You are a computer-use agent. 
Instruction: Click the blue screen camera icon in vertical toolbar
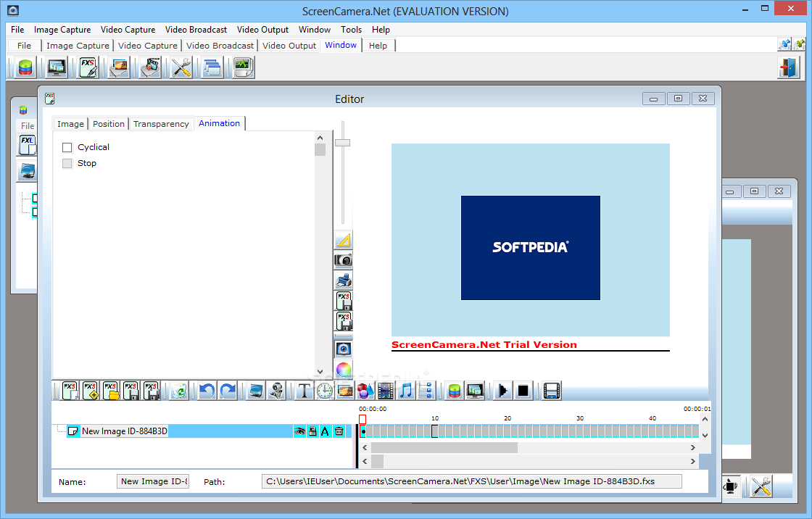pos(344,349)
